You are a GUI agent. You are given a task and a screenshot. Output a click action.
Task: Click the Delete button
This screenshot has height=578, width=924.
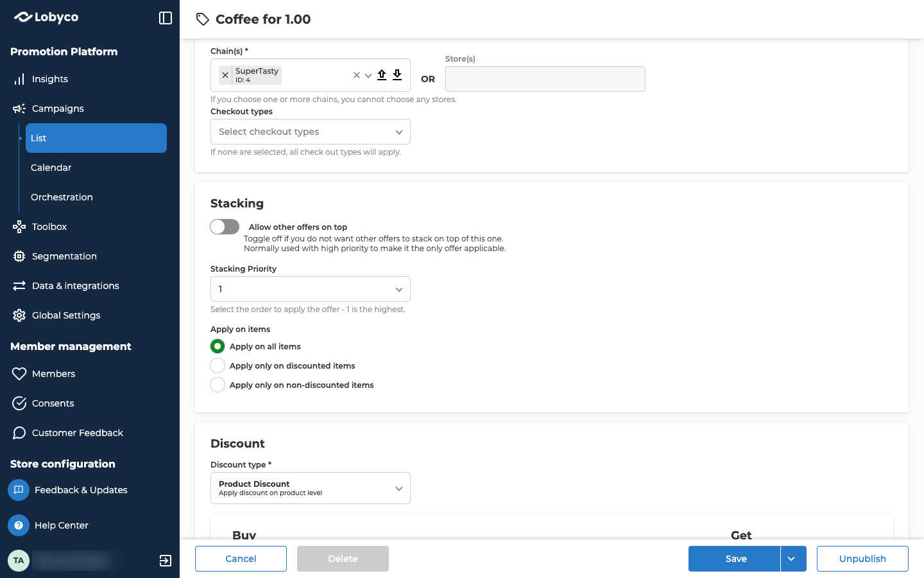[343, 559]
